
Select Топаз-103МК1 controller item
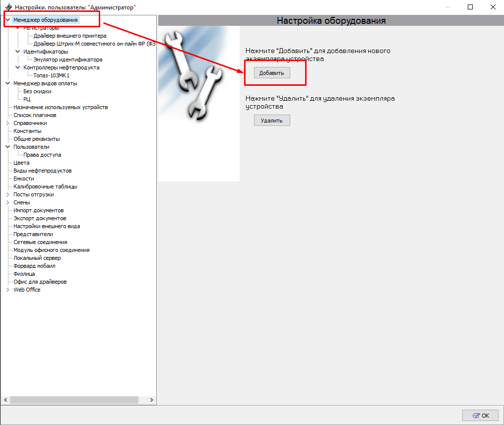click(x=52, y=75)
